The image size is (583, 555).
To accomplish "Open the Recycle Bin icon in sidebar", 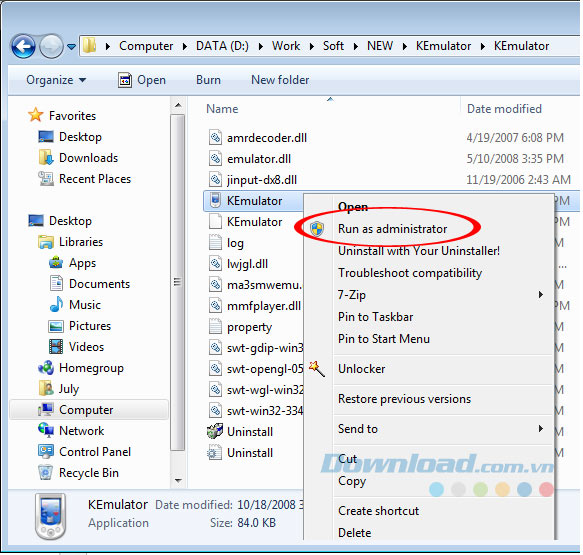I will [46, 472].
